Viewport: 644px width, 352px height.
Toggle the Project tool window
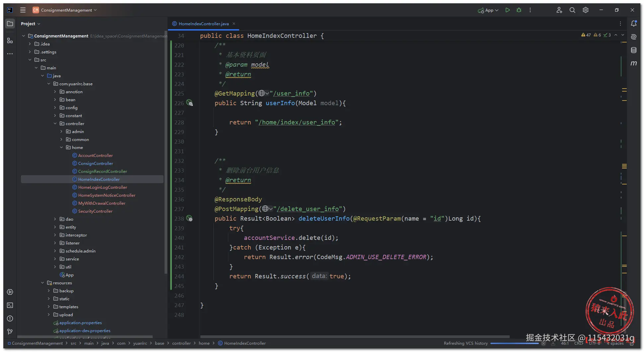[10, 24]
